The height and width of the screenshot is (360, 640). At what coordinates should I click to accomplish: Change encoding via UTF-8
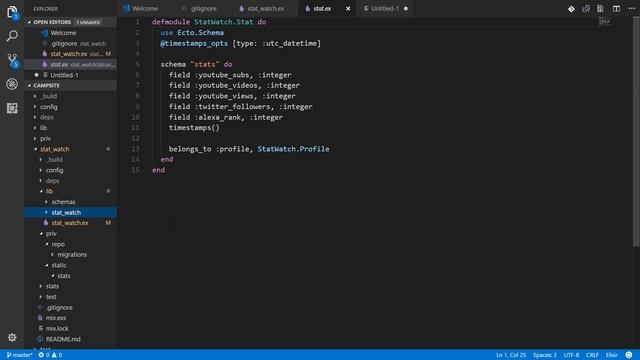[x=571, y=355]
